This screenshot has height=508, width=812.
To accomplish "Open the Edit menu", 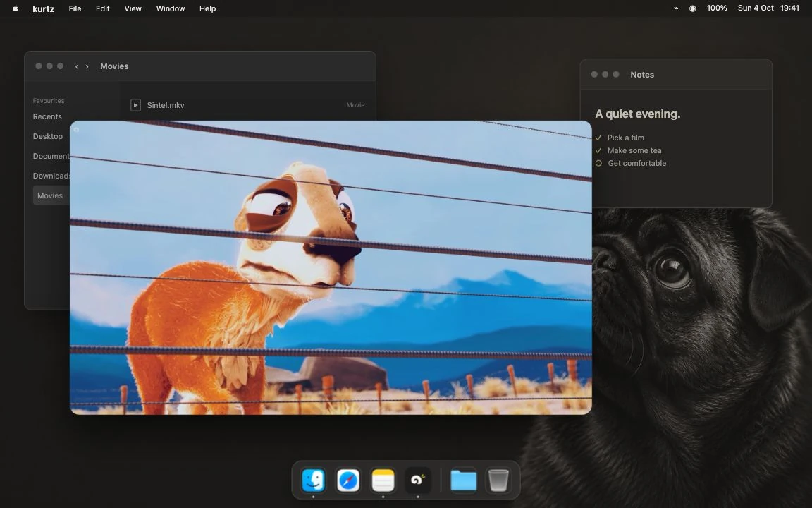I will point(102,8).
